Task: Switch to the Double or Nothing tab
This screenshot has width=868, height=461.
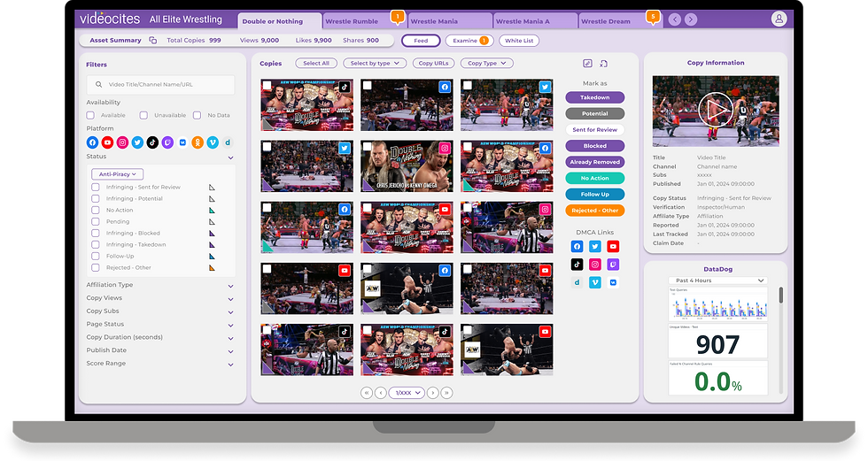Action: coord(280,21)
